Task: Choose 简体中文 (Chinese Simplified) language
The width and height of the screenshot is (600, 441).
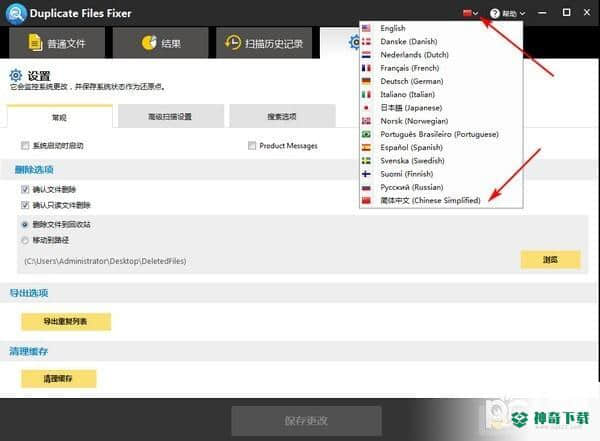Action: point(441,201)
